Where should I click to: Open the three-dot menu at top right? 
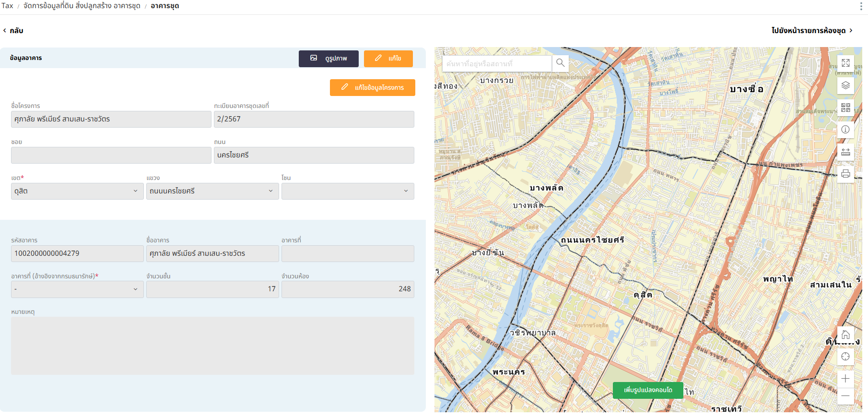861,6
